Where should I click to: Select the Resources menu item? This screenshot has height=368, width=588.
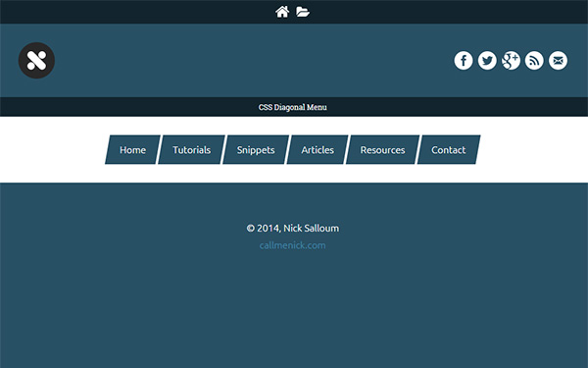(x=382, y=149)
